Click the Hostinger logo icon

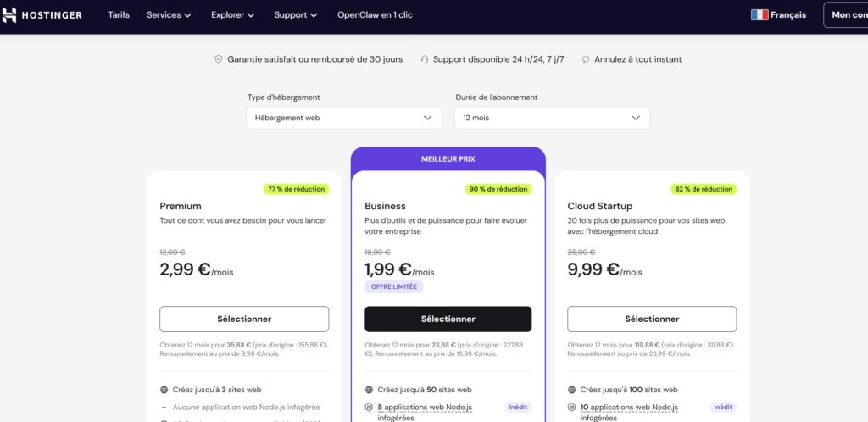tap(9, 15)
